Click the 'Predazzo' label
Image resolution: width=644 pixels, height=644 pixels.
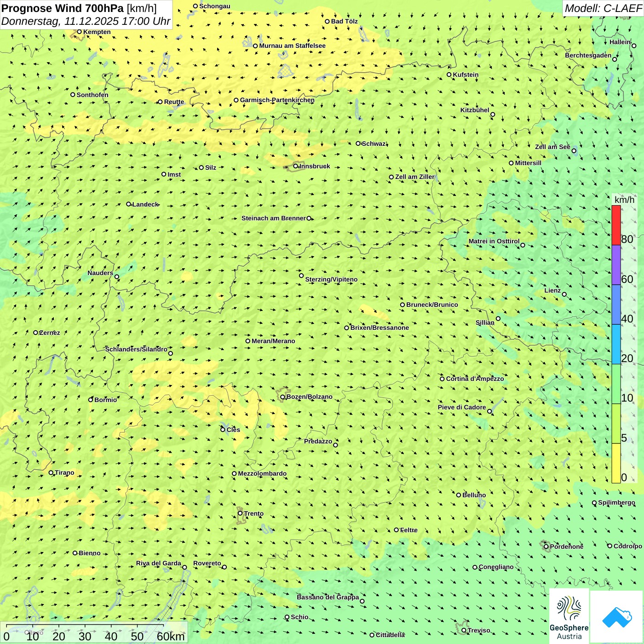pyautogui.click(x=318, y=441)
